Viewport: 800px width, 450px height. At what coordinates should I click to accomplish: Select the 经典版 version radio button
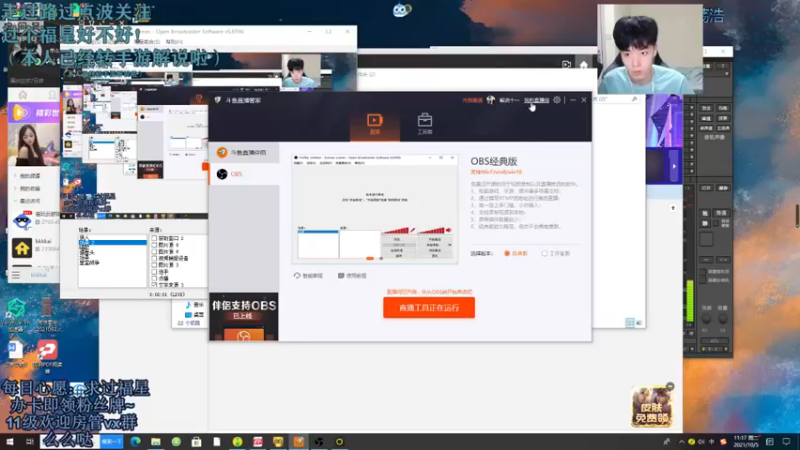pos(507,253)
